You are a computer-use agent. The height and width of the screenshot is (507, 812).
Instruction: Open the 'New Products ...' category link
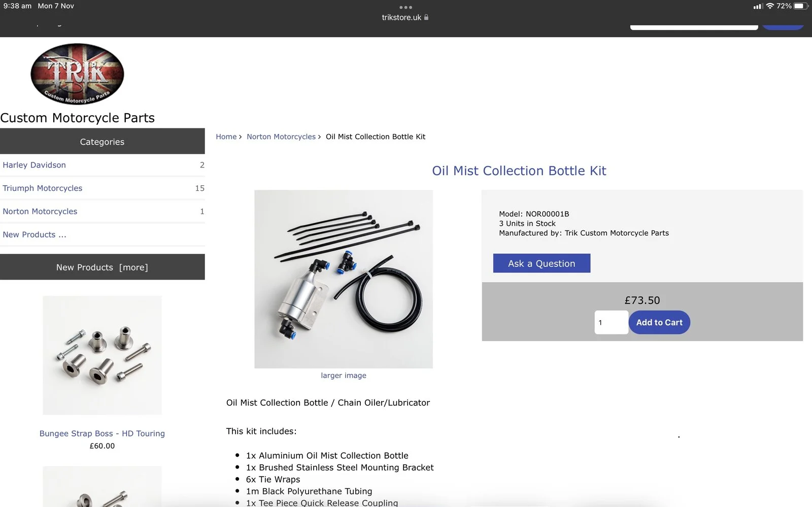[35, 234]
